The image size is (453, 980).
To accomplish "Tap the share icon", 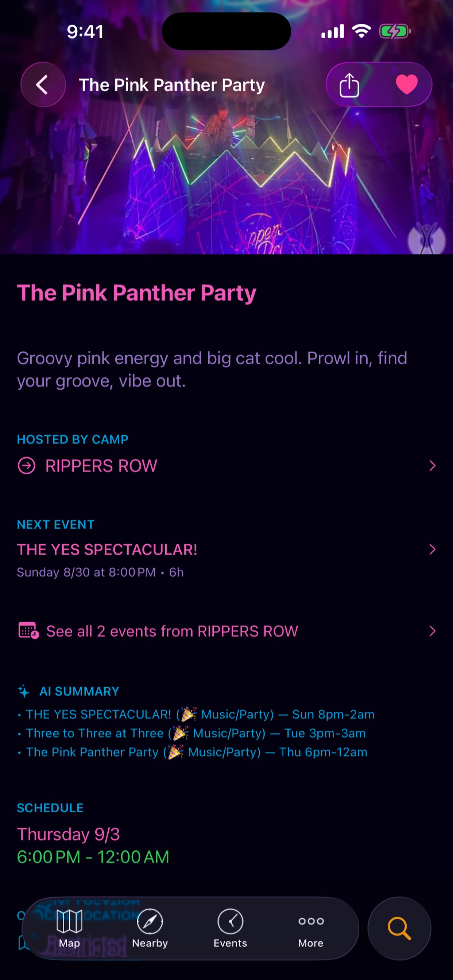I will click(349, 85).
